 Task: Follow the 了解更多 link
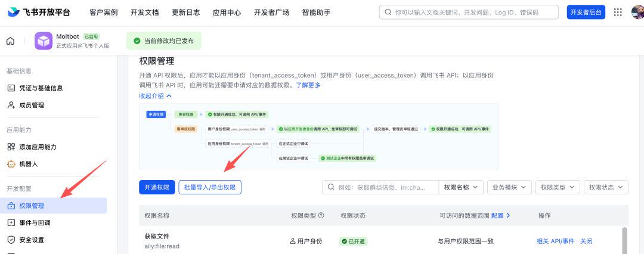coord(308,85)
